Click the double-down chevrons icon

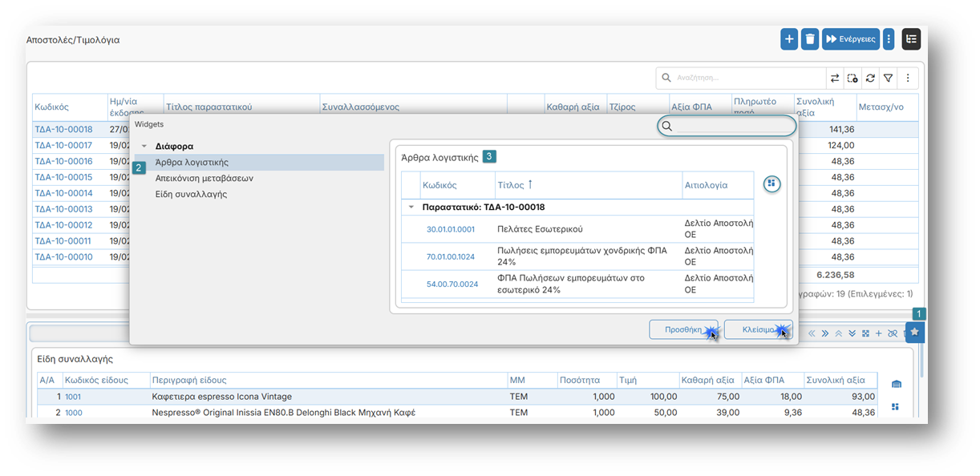[x=852, y=333]
